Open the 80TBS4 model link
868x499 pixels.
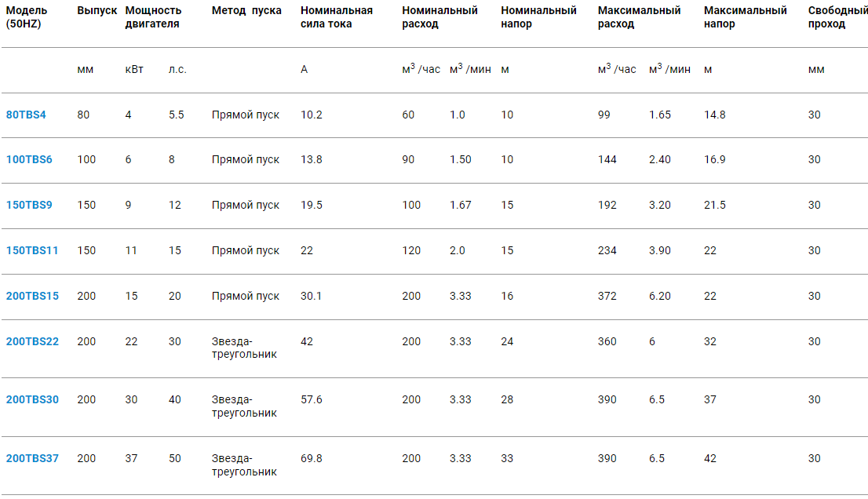click(x=26, y=115)
